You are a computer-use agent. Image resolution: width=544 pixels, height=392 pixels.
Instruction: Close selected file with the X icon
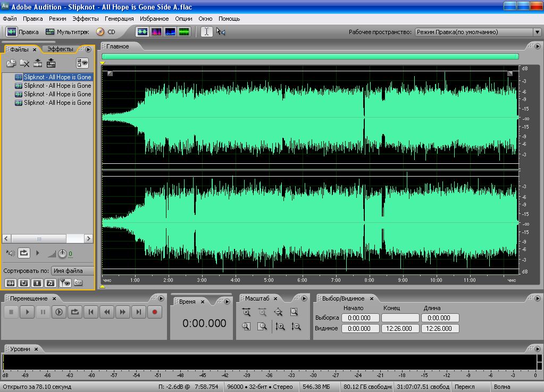(24, 63)
